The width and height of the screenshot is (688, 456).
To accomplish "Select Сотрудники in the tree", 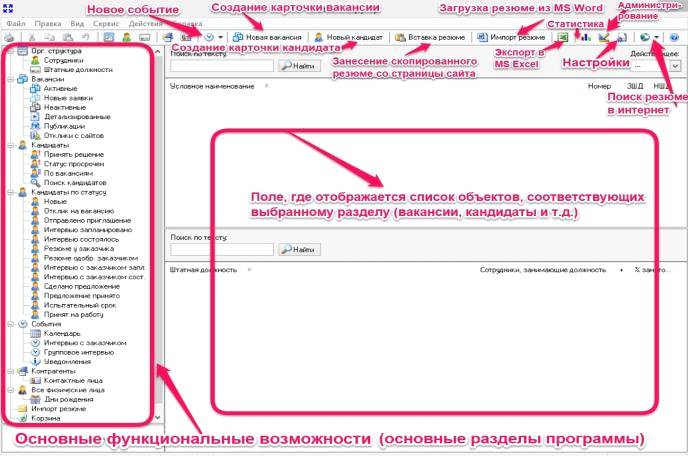I will tap(64, 61).
